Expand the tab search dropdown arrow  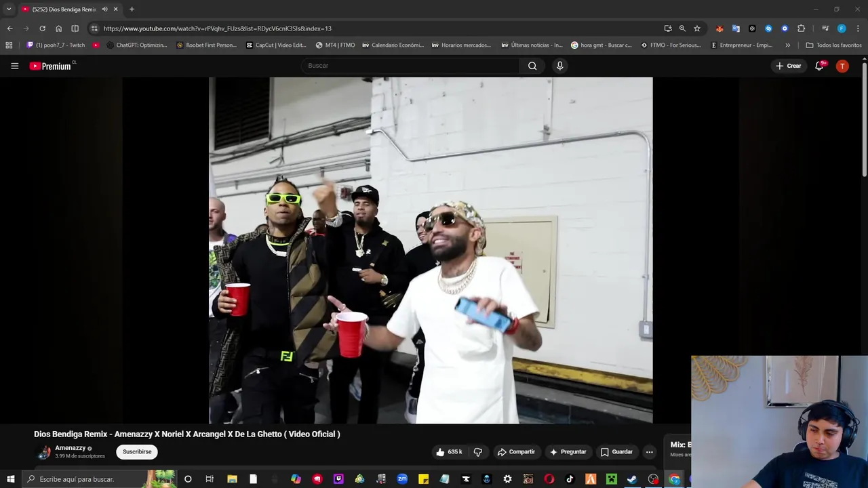pos(9,9)
